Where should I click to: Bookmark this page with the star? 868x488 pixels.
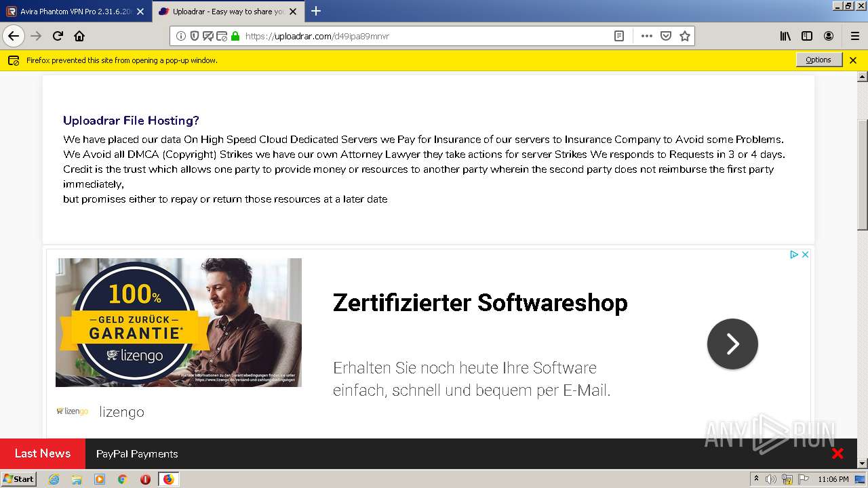coord(685,36)
